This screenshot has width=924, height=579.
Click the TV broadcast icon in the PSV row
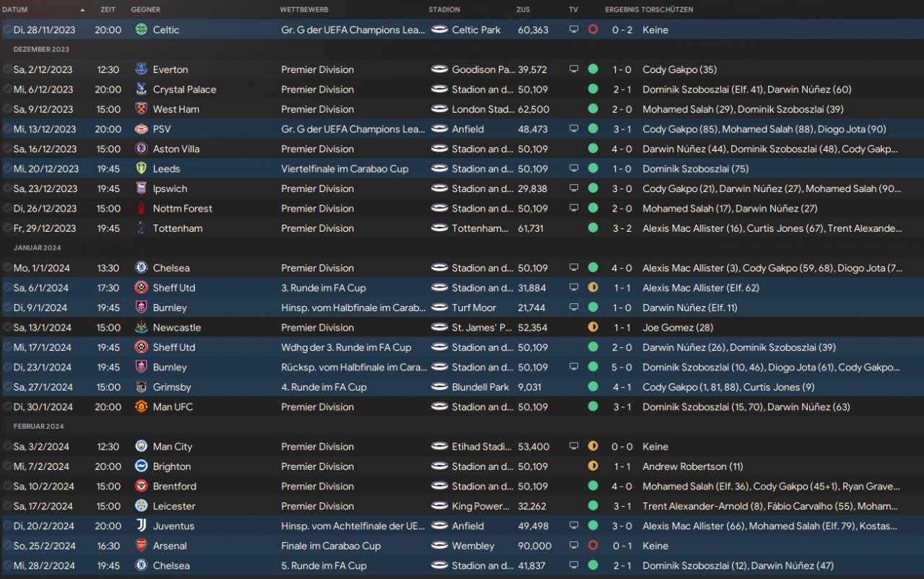pos(574,129)
